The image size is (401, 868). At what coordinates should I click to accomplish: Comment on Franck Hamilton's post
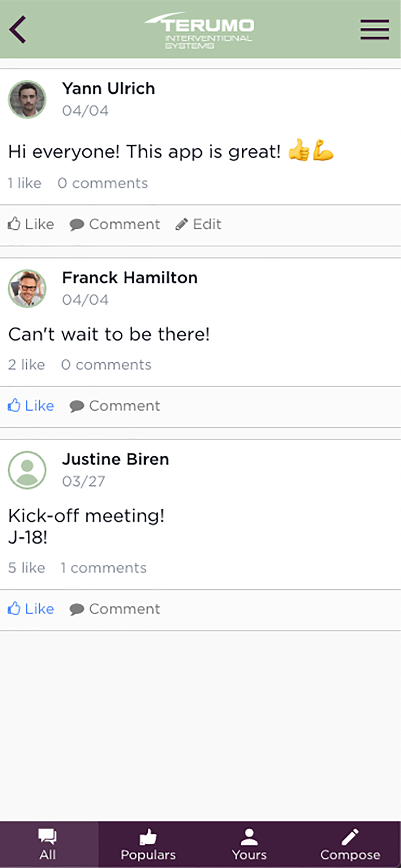(115, 405)
